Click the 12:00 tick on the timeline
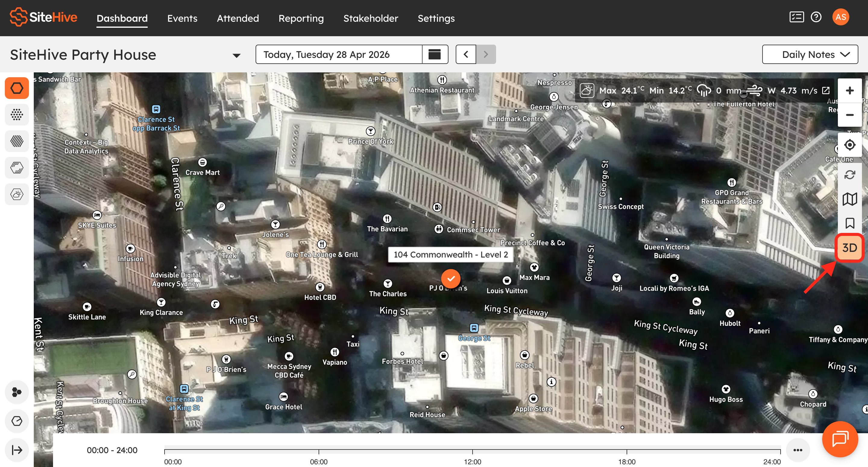 (472, 452)
